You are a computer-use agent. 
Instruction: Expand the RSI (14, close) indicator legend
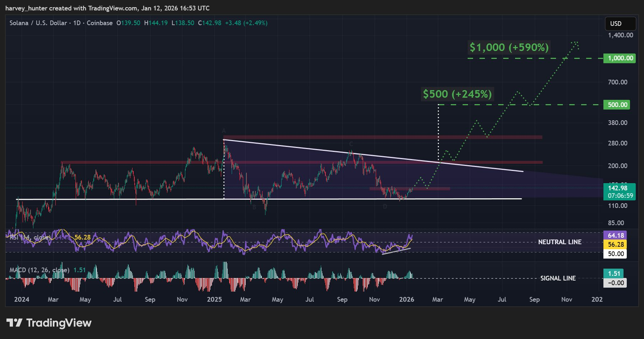point(29,237)
